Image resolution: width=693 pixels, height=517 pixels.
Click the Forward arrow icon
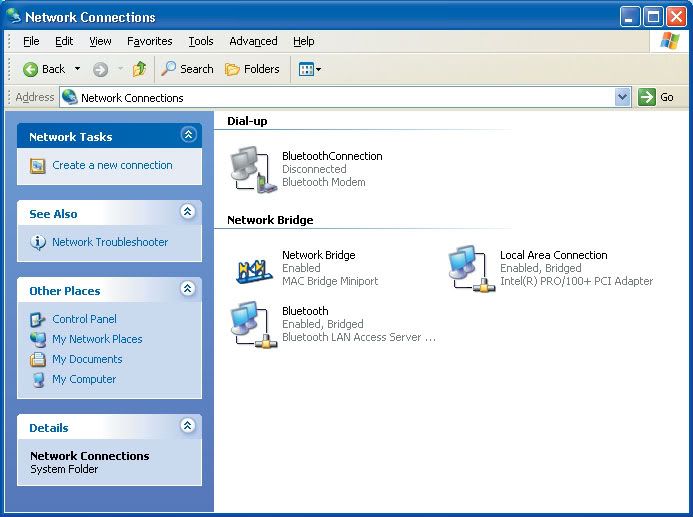(x=100, y=69)
